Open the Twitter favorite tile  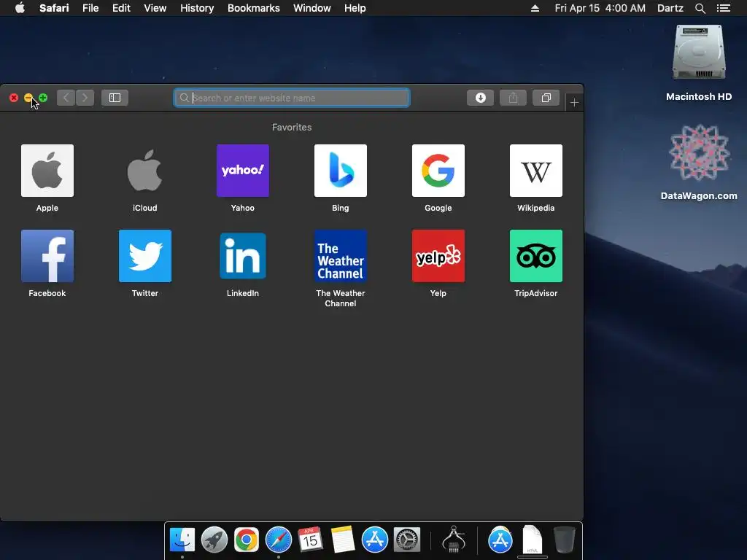(x=145, y=256)
